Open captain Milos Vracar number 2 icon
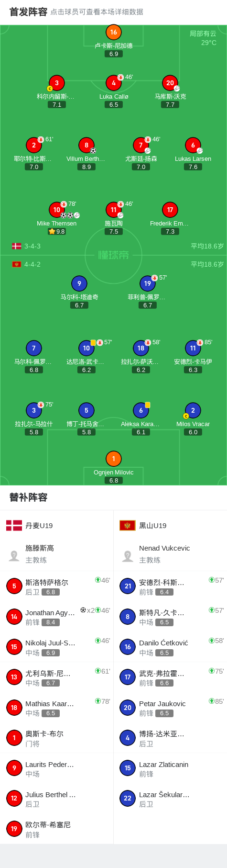Viewport: 227px width, 868px height. [193, 410]
